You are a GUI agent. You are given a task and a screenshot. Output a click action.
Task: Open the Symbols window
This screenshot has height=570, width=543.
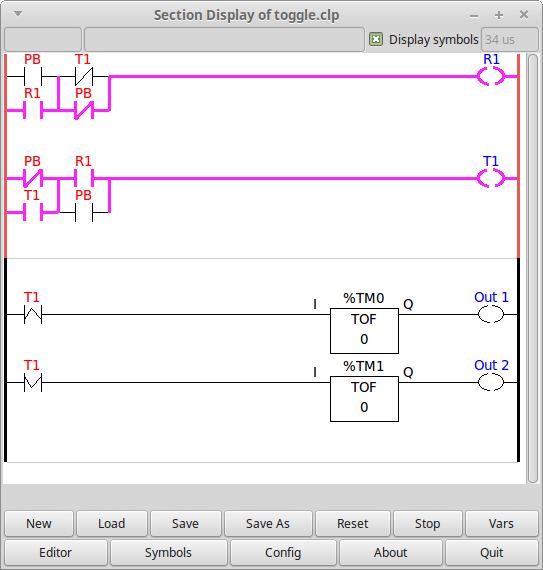tap(168, 553)
